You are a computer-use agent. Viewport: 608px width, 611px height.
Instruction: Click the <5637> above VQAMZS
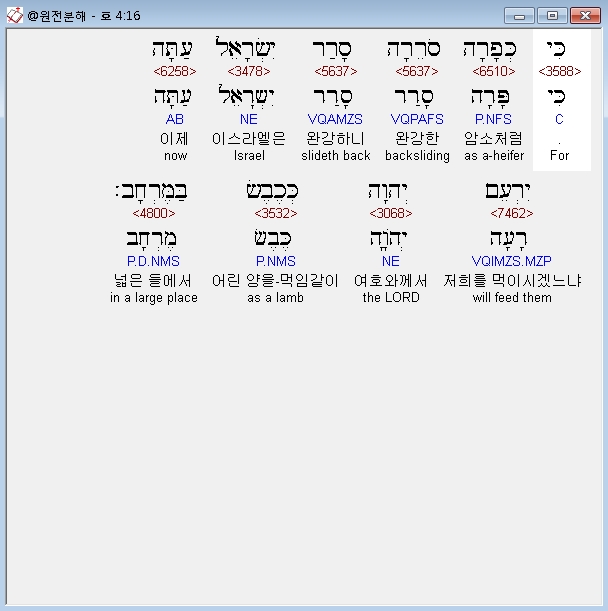point(336,71)
